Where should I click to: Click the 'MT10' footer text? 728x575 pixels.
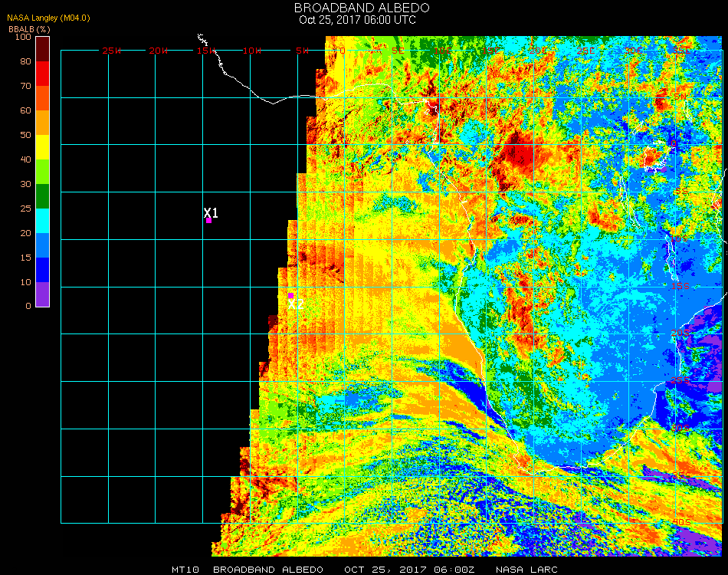(x=185, y=570)
